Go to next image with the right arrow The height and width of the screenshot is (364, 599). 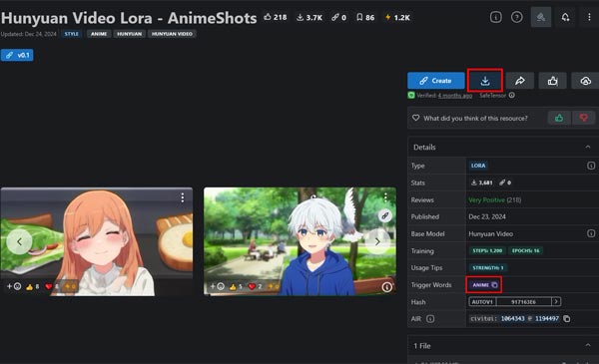(377, 241)
